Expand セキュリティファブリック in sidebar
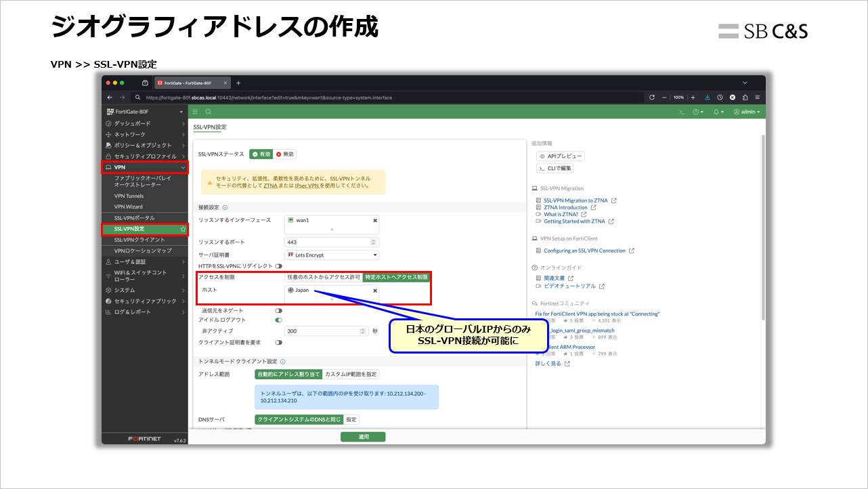 pos(145,301)
